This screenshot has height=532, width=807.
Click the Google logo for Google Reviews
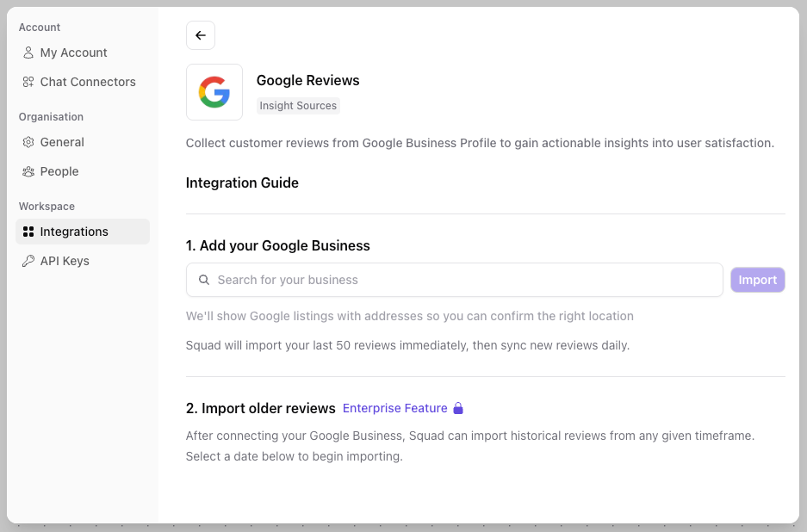[214, 92]
